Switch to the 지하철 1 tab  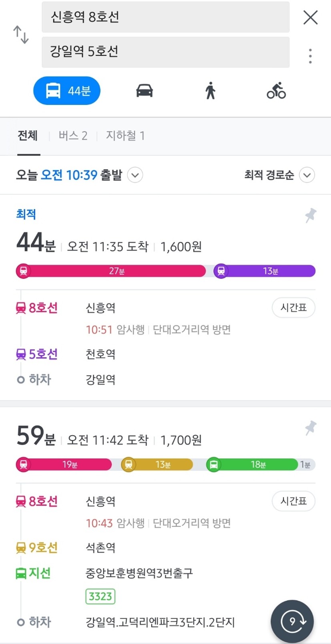click(125, 136)
